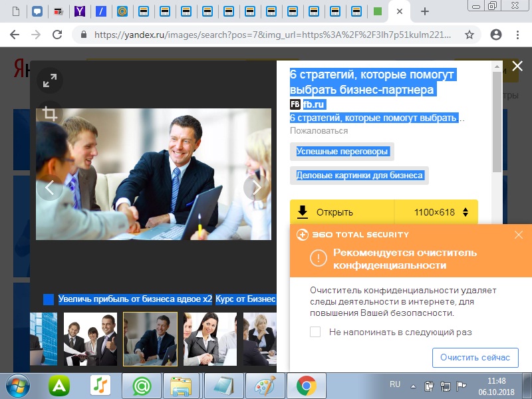Click the browser Back arrow
Viewport: 532px width, 399px height.
15,35
